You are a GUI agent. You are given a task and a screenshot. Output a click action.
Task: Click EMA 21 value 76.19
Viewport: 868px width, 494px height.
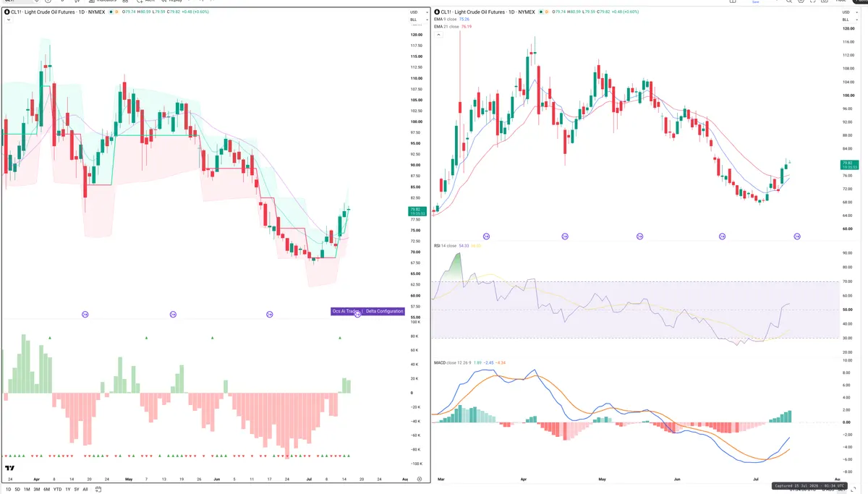point(467,27)
